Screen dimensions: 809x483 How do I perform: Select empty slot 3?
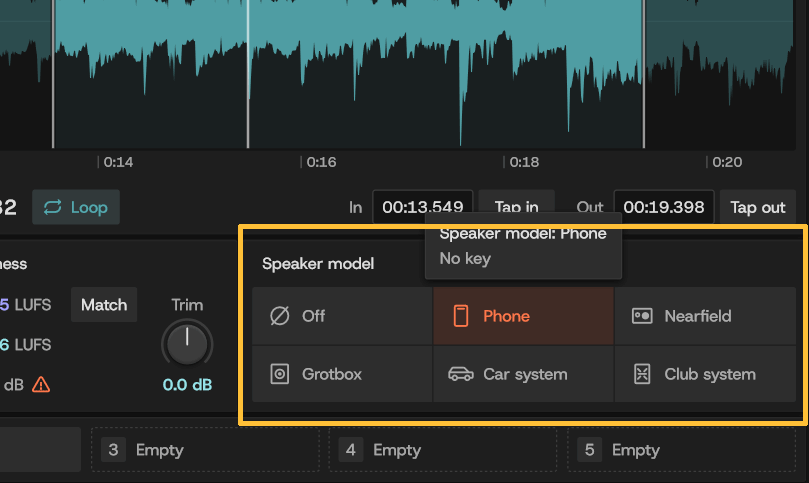click(x=205, y=450)
